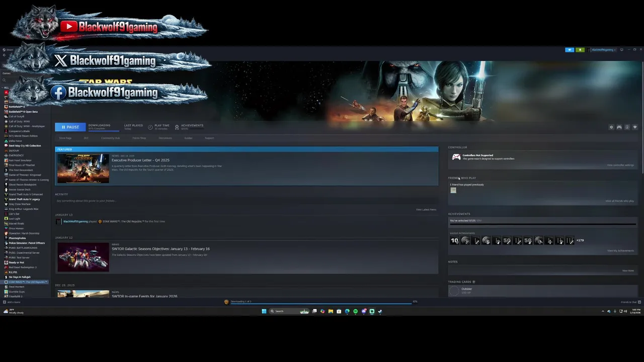Click View Latest News link
Viewport: 644px width, 362px height.
[426, 209]
